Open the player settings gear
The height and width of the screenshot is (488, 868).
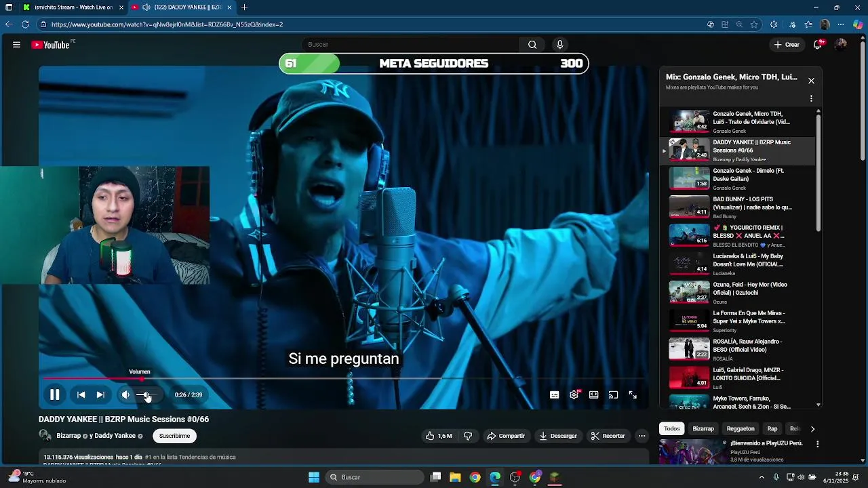(574, 394)
